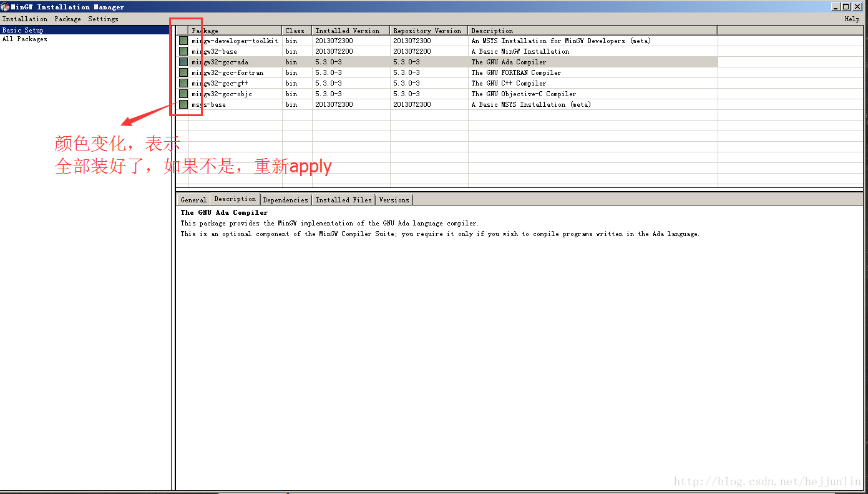Sort by the Repository Version column header
The height and width of the screenshot is (494, 868).
point(429,31)
